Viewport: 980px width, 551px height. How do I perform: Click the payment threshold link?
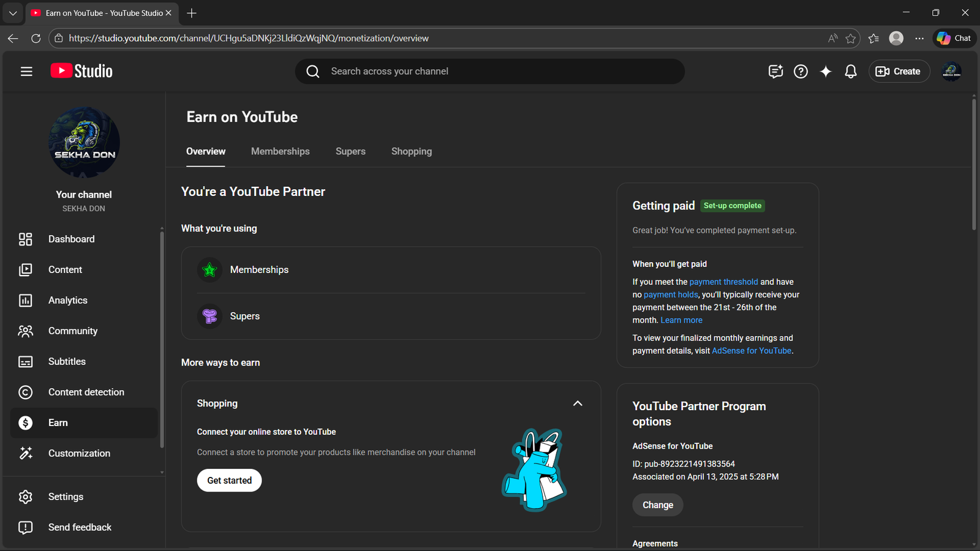tap(723, 282)
